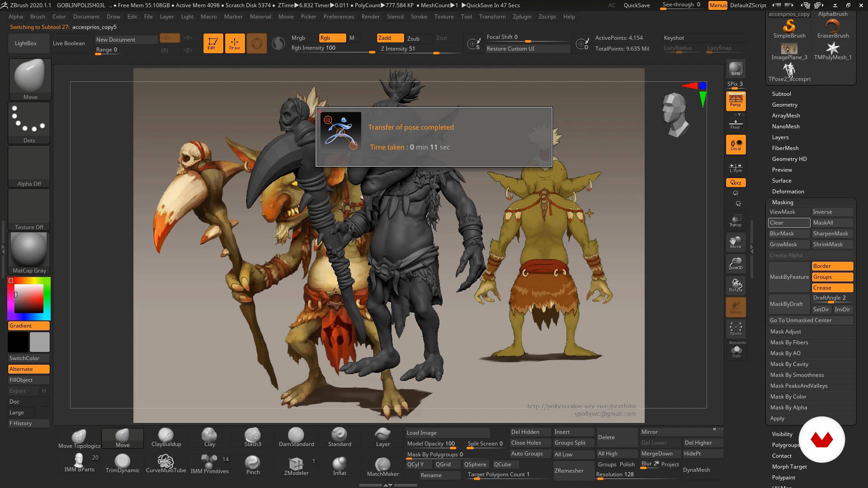
Task: Click the ZRemesher button
Action: (574, 471)
